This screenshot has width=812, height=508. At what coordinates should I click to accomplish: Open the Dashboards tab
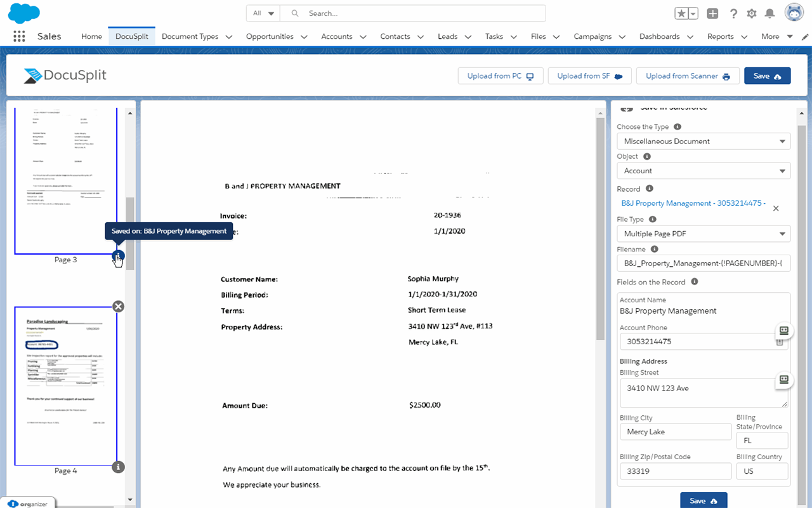pyautogui.click(x=660, y=36)
